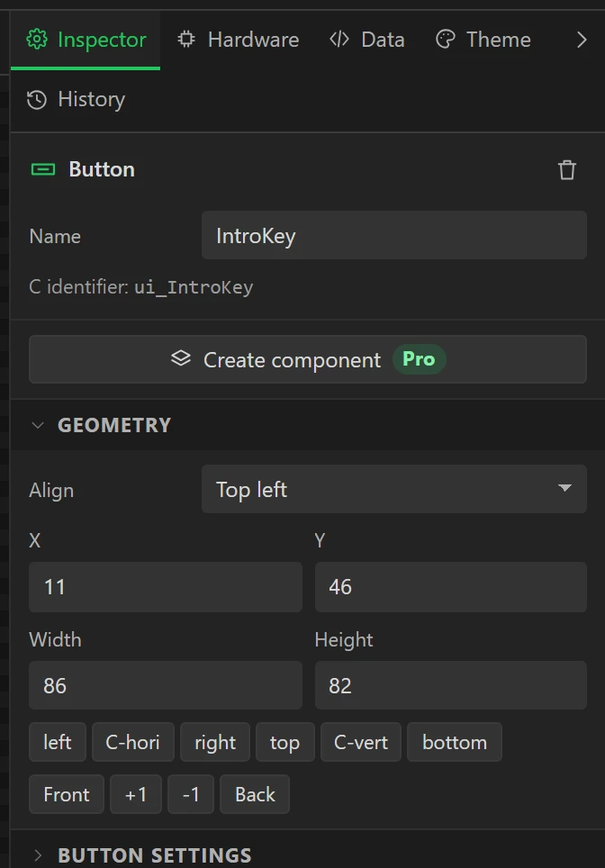
Task: Send widget to Back
Action: coord(255,794)
